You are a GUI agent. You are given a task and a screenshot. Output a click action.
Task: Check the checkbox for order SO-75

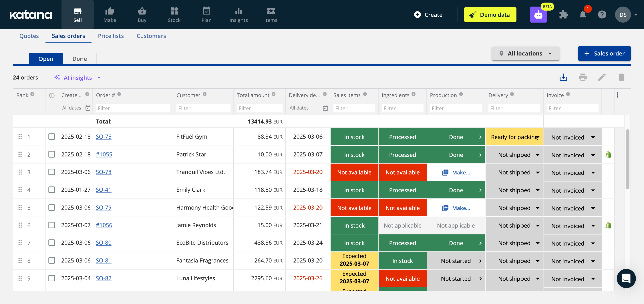(x=52, y=137)
